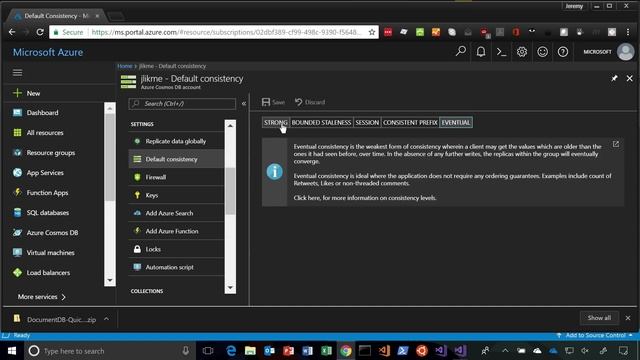Expand More services

tap(41, 297)
